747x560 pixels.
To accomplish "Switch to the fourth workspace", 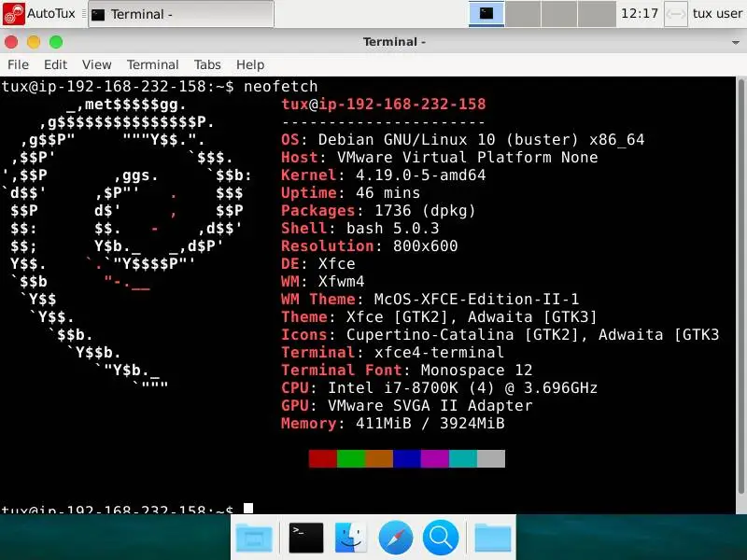I will (597, 13).
